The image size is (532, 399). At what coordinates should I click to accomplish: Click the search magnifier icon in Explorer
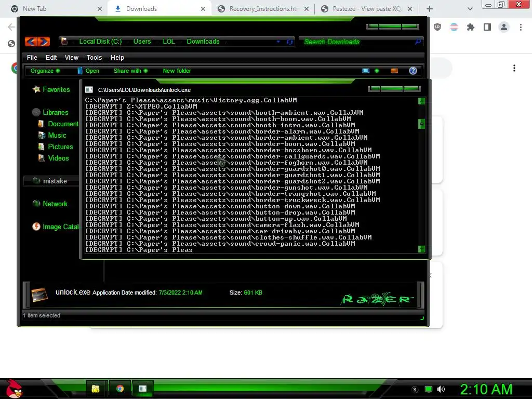pyautogui.click(x=418, y=42)
